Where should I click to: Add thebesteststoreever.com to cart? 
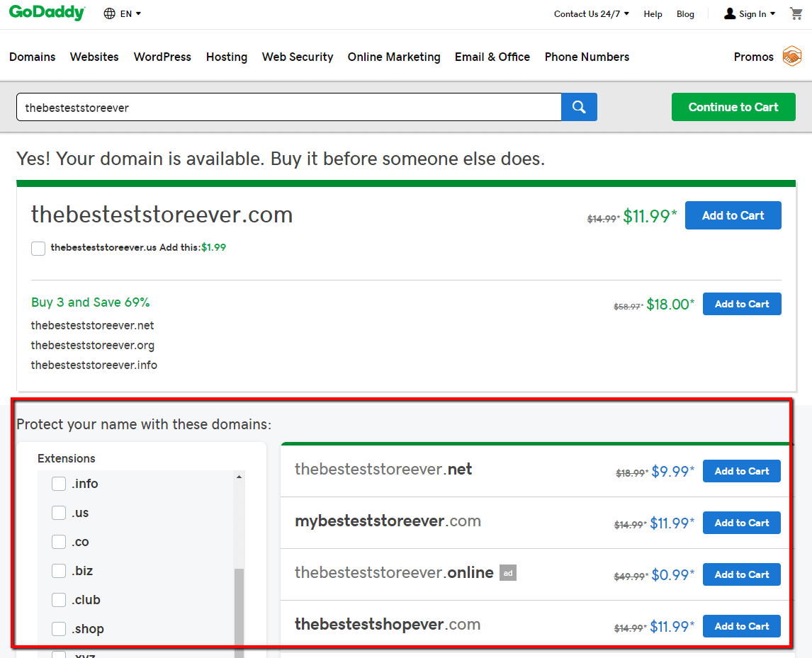(733, 215)
